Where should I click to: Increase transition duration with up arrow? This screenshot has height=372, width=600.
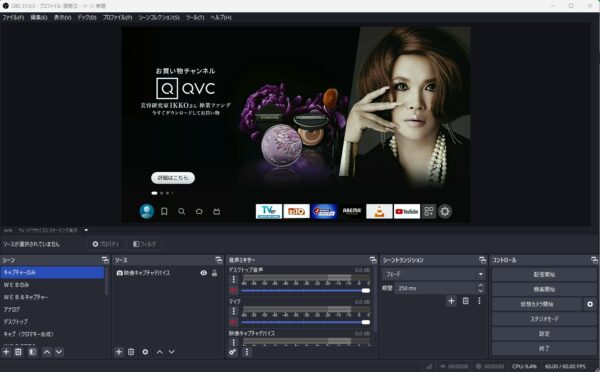[x=481, y=286]
